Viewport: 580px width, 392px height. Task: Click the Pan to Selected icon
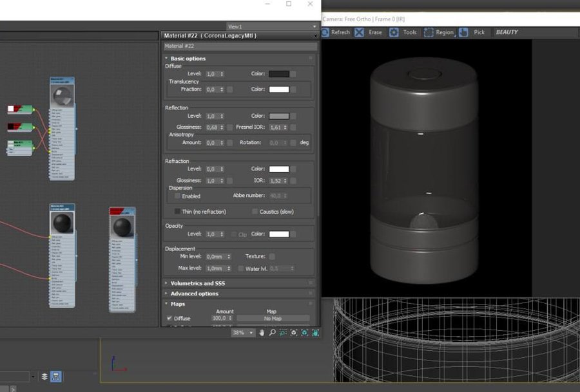tap(315, 333)
